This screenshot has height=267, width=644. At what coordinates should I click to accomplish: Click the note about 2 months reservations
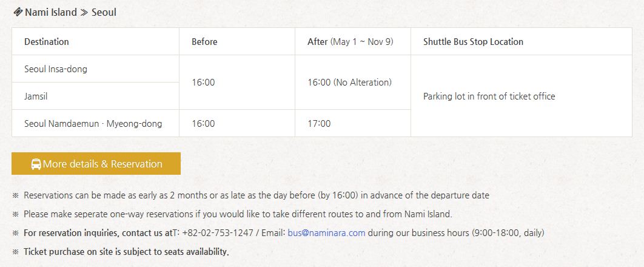[256, 195]
